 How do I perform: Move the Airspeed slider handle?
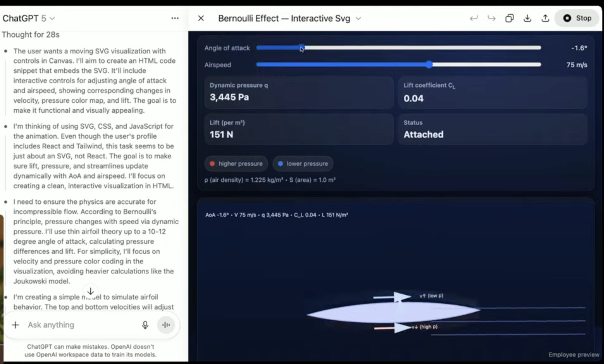[429, 64]
